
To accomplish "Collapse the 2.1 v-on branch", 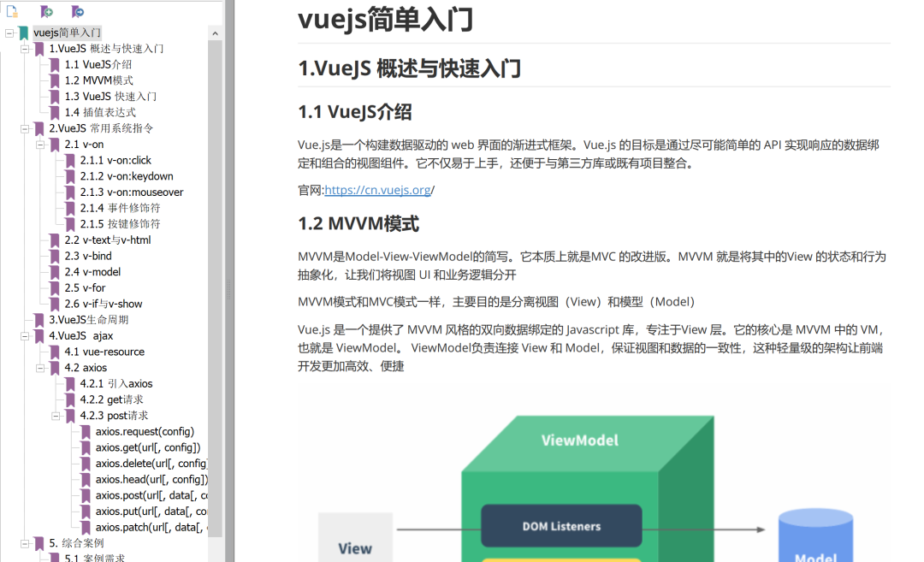I will [x=40, y=144].
